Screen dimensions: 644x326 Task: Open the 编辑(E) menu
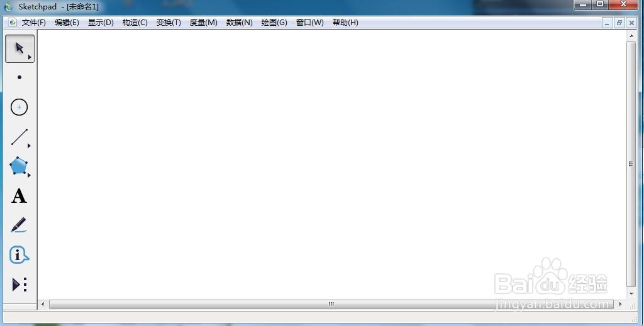67,23
